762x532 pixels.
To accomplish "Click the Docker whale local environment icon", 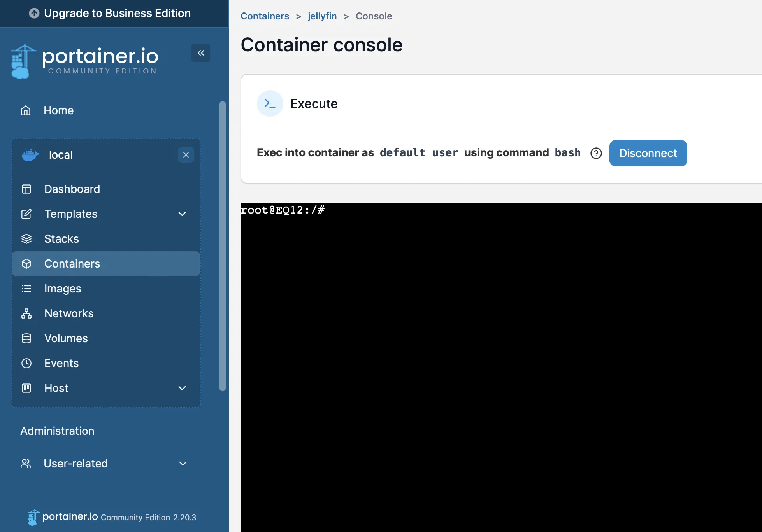I will pos(30,155).
